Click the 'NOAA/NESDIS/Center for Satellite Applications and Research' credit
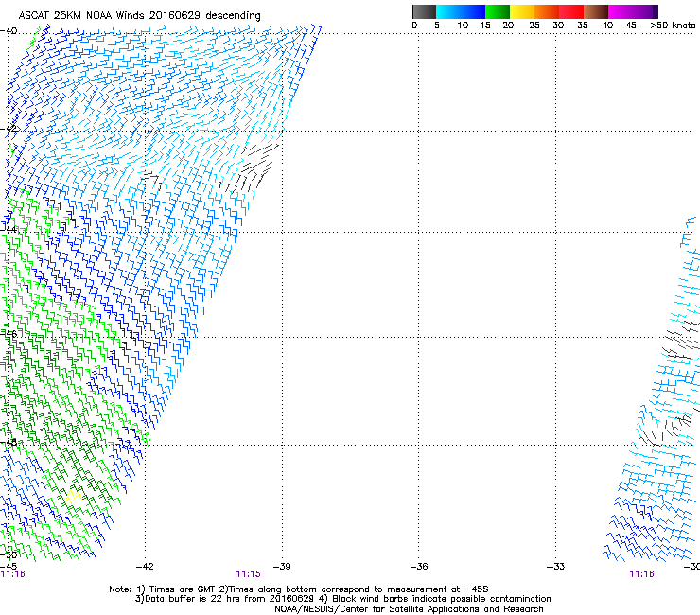 click(x=409, y=608)
